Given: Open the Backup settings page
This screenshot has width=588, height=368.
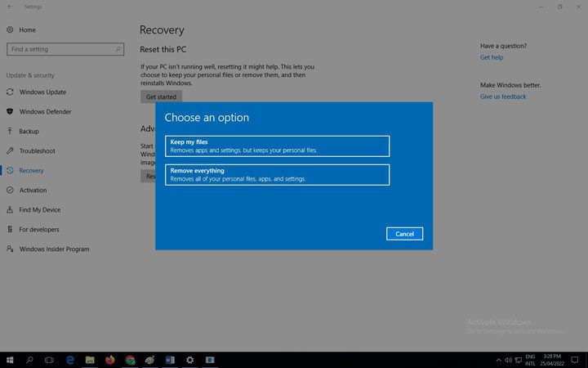Looking at the screenshot, I should point(29,131).
